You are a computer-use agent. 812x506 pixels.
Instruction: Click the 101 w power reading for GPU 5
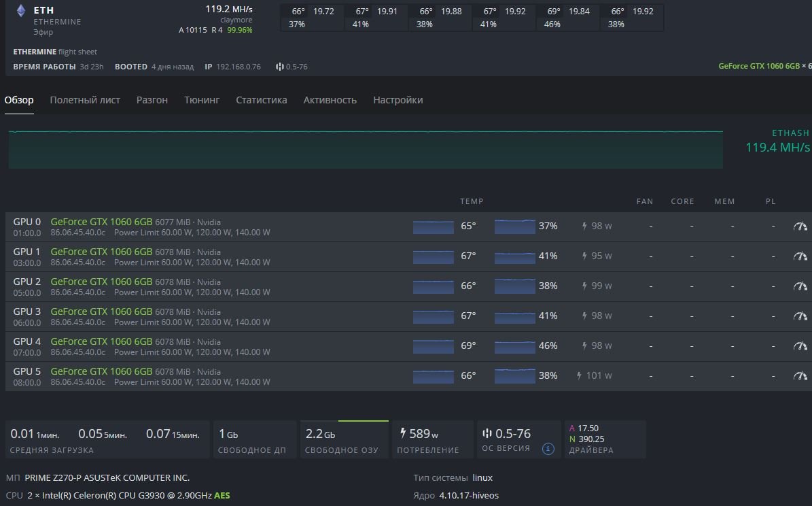click(599, 376)
